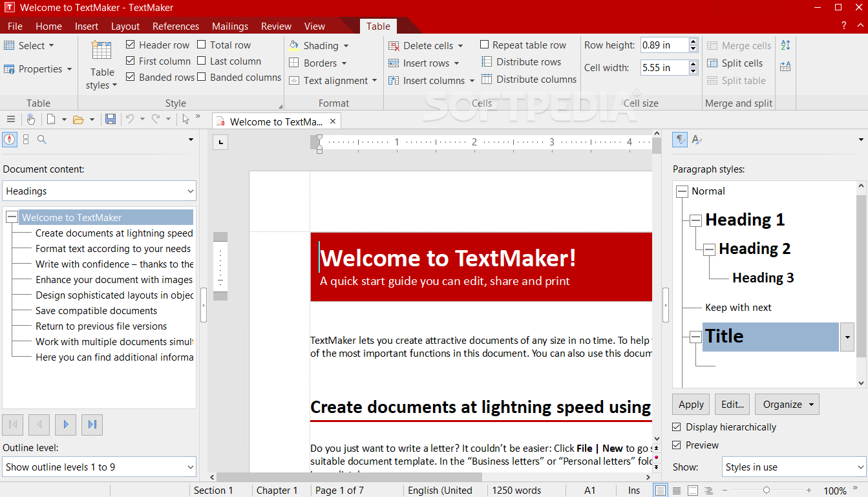Open the sidebar search magnifier
Viewport: 868px width, 497px height.
pos(42,139)
